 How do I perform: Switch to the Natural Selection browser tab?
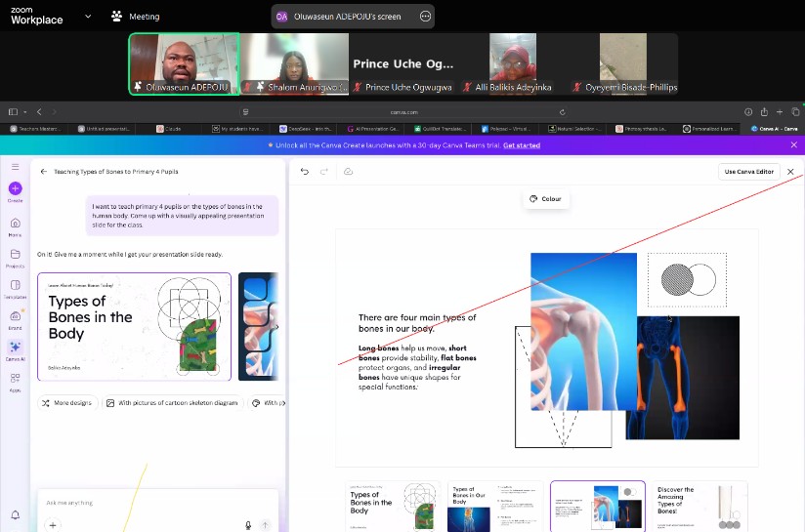tap(575, 128)
